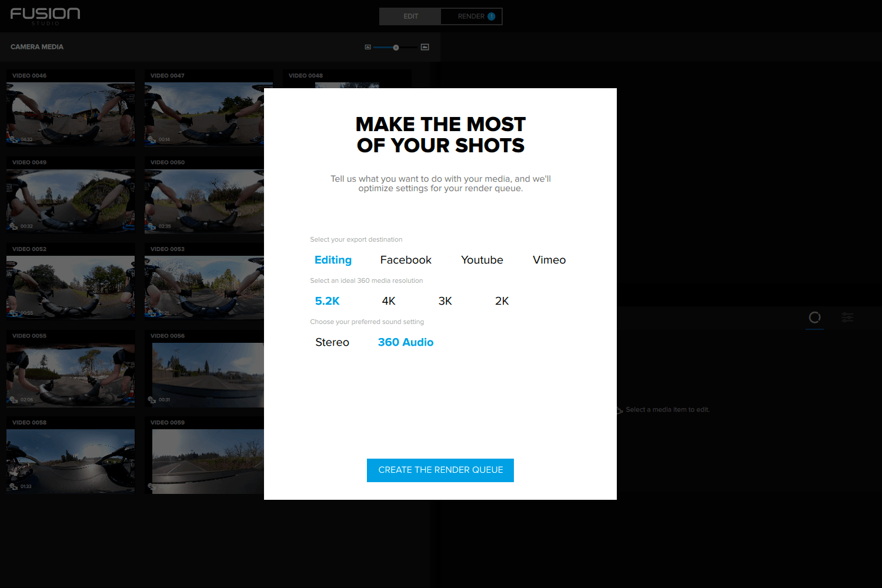Click the 'CAMERA MEDIA' panel heading

[37, 47]
